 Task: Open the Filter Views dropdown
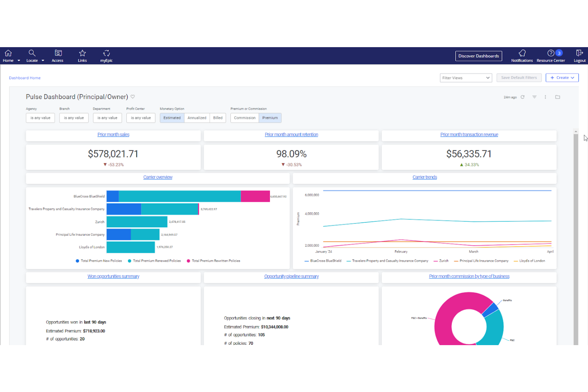click(466, 78)
